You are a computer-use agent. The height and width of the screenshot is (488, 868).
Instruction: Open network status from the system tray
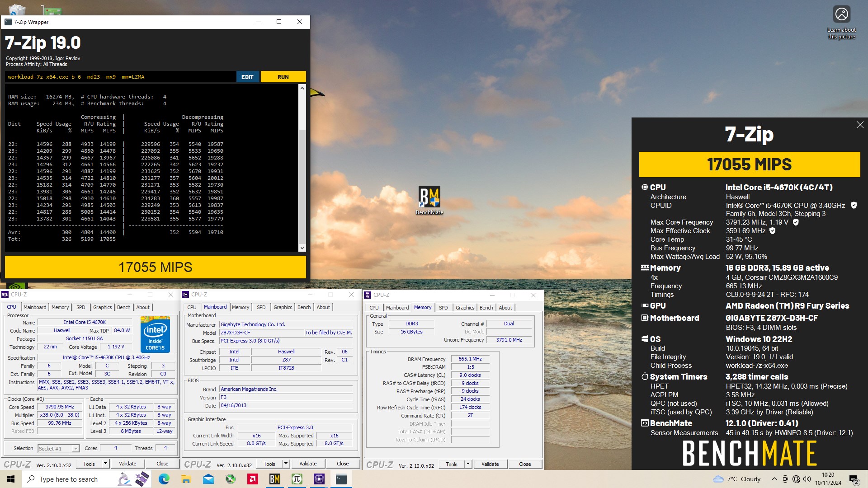[796, 479]
